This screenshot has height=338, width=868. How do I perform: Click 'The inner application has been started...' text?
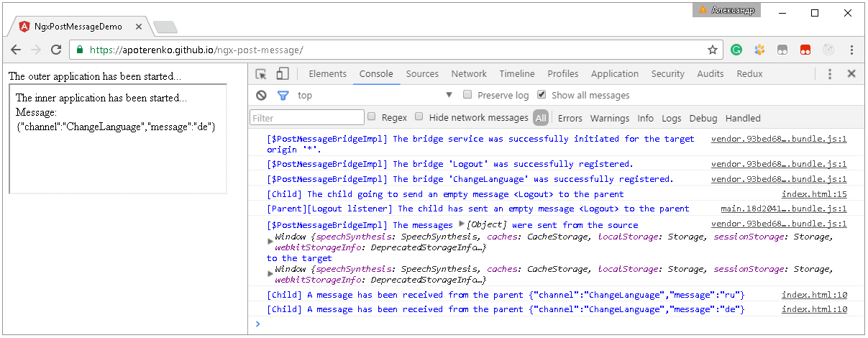coord(101,98)
